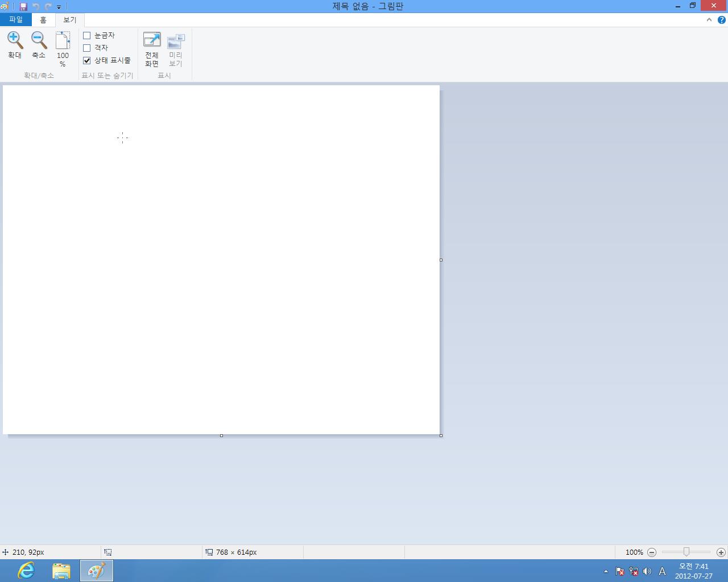Click the canvas bottom-right corner handle

(441, 435)
